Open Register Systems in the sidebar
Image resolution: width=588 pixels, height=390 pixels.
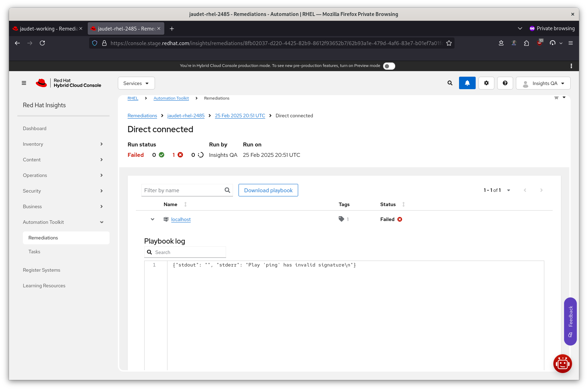pyautogui.click(x=42, y=270)
